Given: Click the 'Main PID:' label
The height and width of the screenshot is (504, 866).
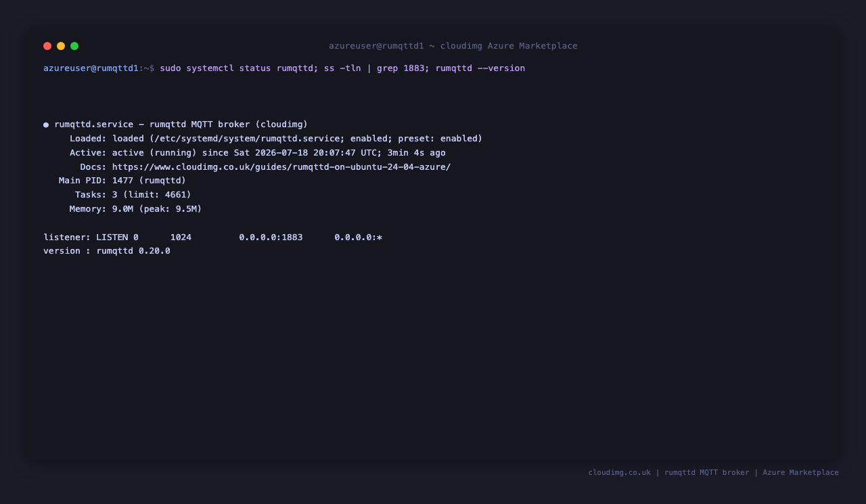Looking at the screenshot, I should pos(83,181).
